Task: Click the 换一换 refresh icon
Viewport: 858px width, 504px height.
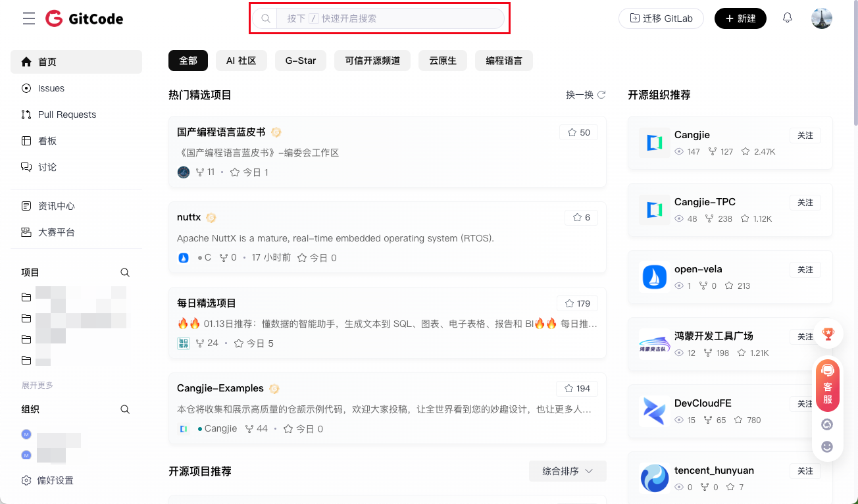Action: (601, 95)
